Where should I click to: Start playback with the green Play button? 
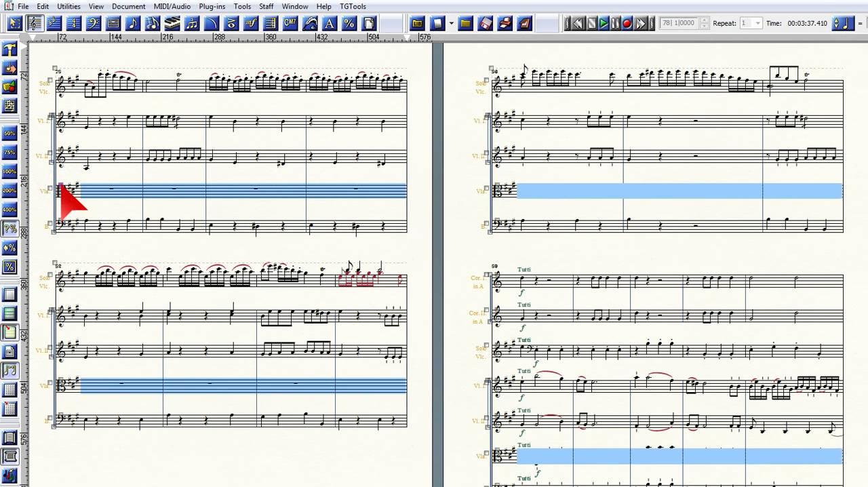tap(604, 24)
